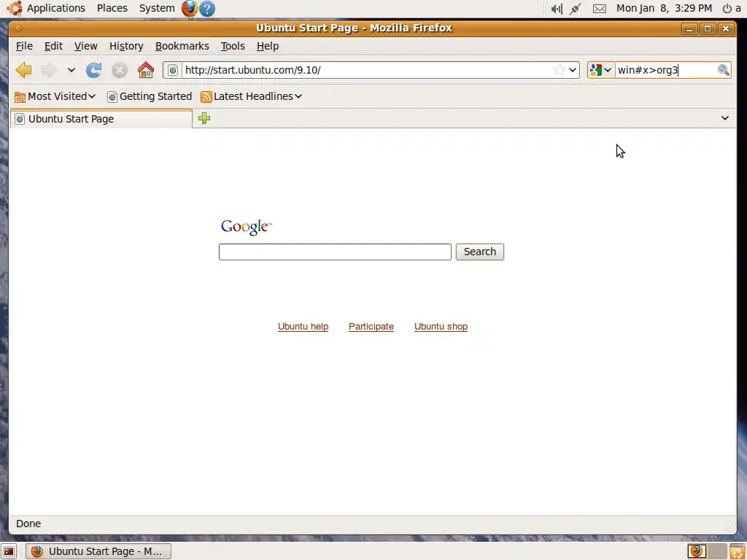
Task: Go back with the Back arrow button
Action: pos(23,70)
